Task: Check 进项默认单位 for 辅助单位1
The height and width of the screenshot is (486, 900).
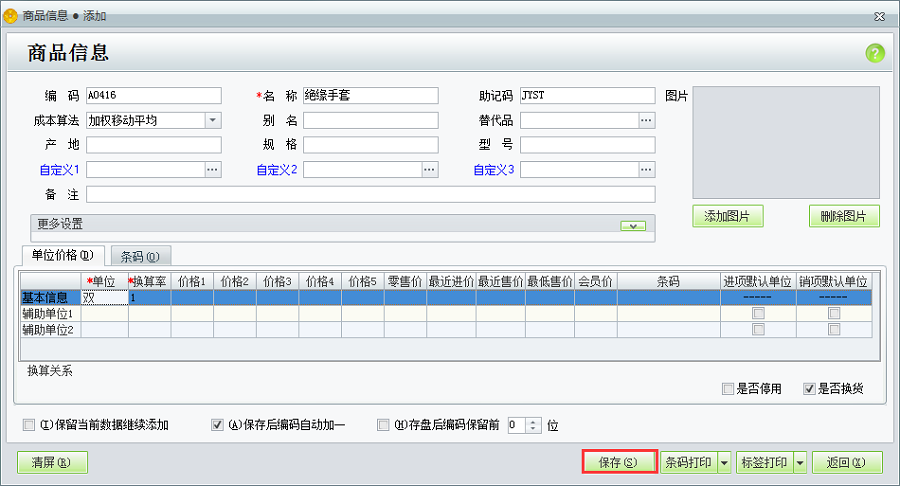Action: 758,313
